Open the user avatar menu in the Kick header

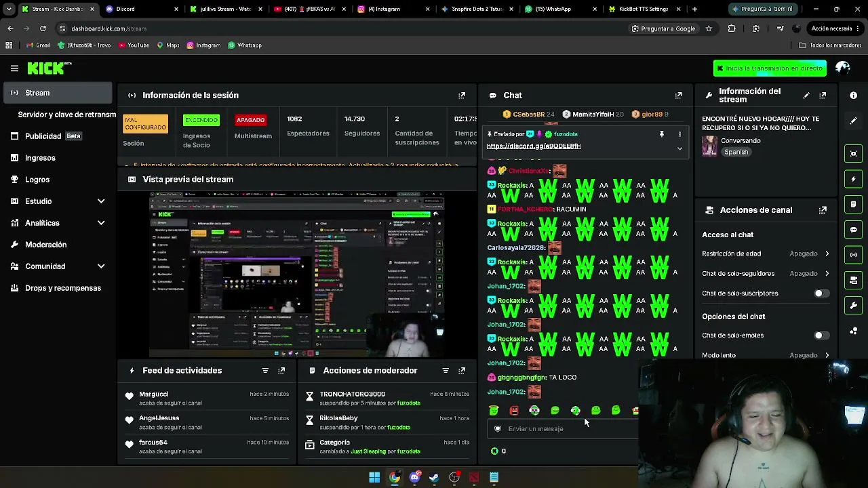click(x=843, y=68)
